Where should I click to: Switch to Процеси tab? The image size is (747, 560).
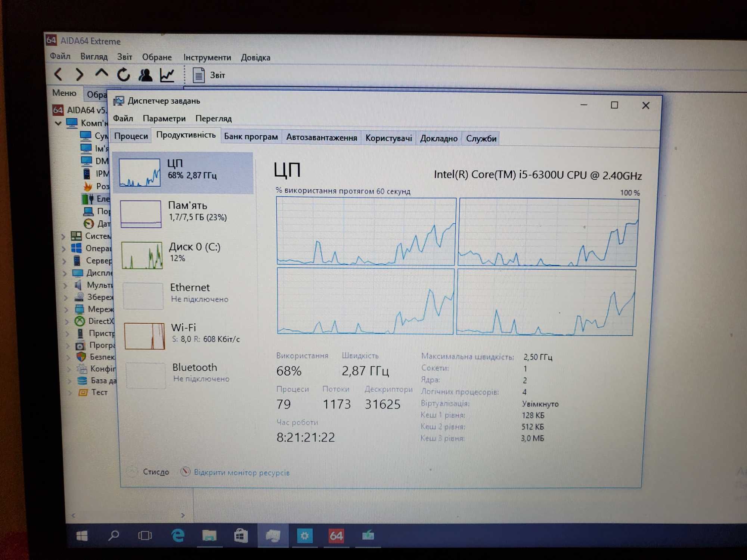click(131, 136)
